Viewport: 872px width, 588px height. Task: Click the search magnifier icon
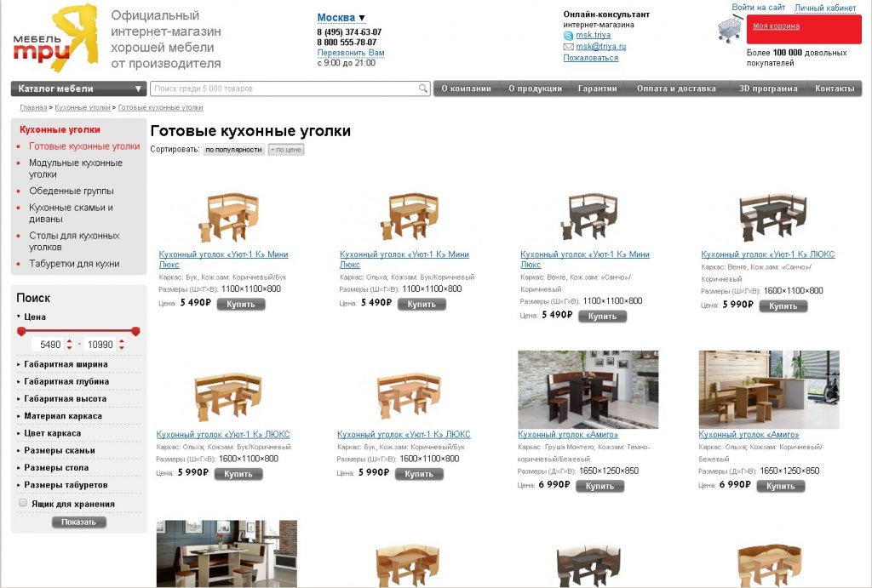423,88
